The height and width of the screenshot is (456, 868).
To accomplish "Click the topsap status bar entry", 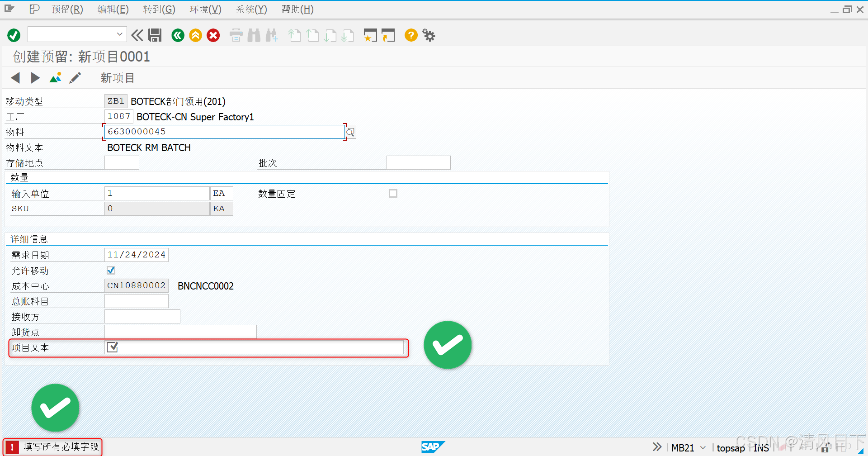I will click(731, 448).
